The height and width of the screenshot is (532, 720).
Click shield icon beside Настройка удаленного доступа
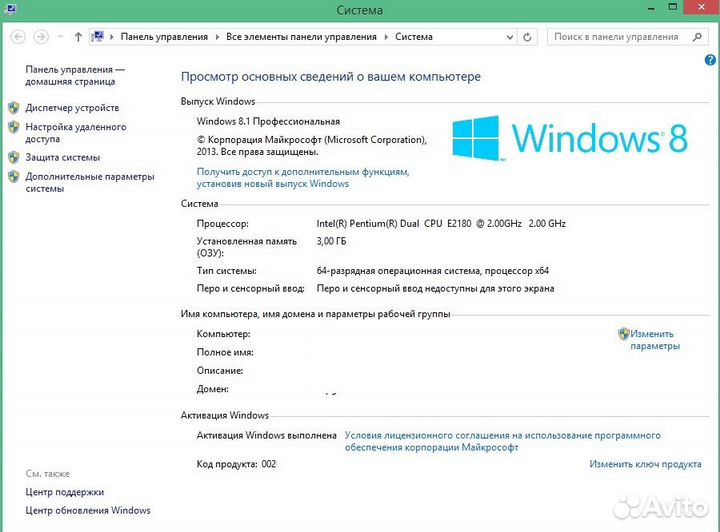click(14, 127)
